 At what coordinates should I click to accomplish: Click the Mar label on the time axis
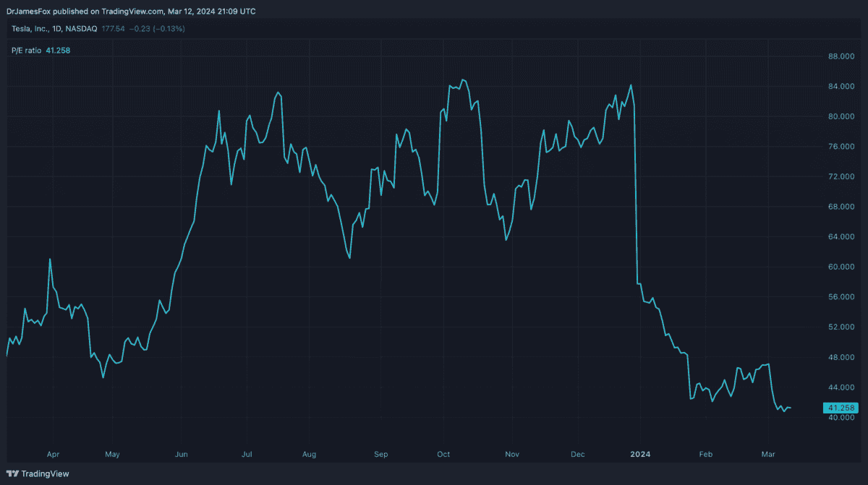pyautogui.click(x=769, y=455)
